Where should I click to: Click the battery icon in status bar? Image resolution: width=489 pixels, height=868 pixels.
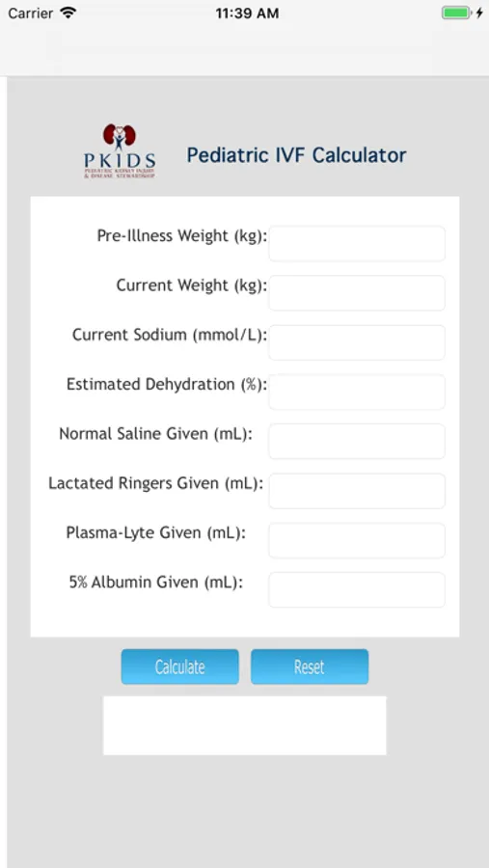tap(456, 13)
